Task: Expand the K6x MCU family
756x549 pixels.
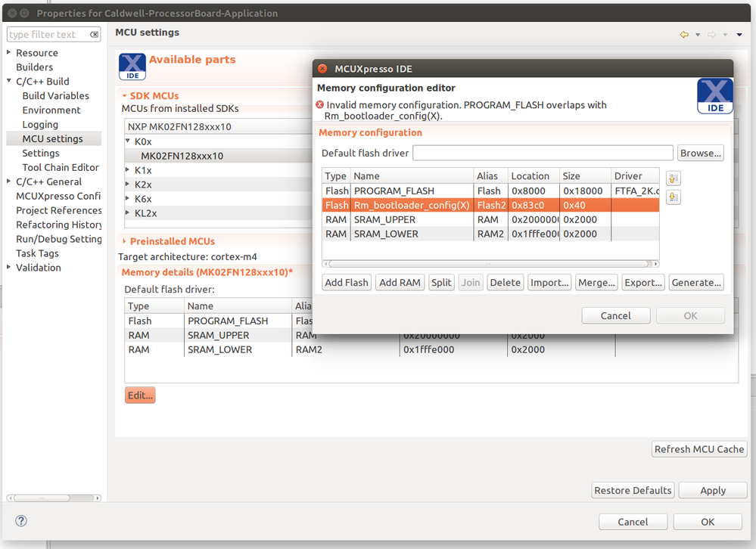Action: pos(128,198)
